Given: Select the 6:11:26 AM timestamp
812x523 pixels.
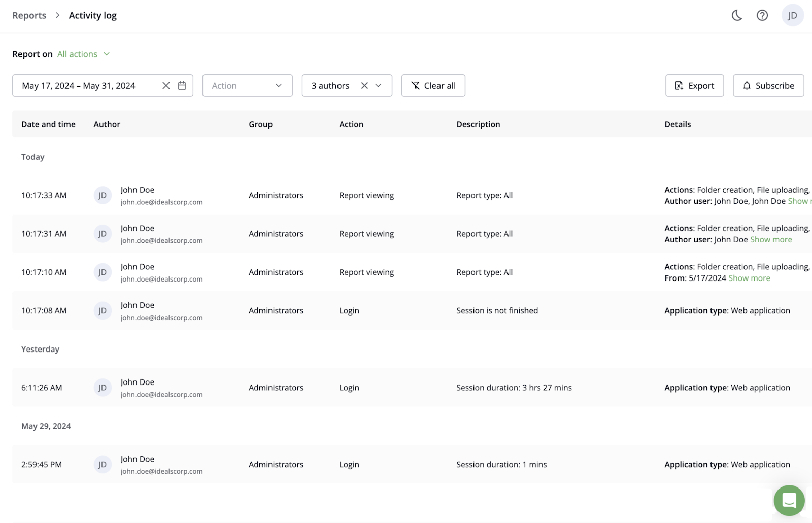Looking at the screenshot, I should 42,388.
